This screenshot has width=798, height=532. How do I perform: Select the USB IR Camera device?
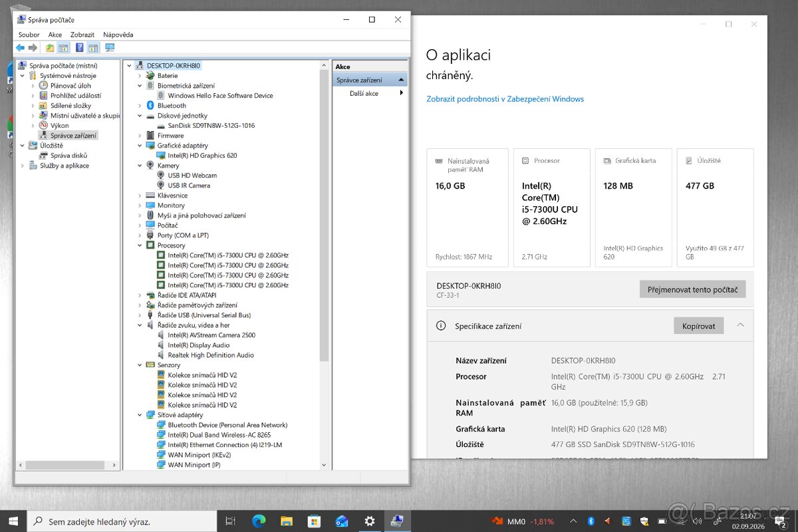click(189, 186)
